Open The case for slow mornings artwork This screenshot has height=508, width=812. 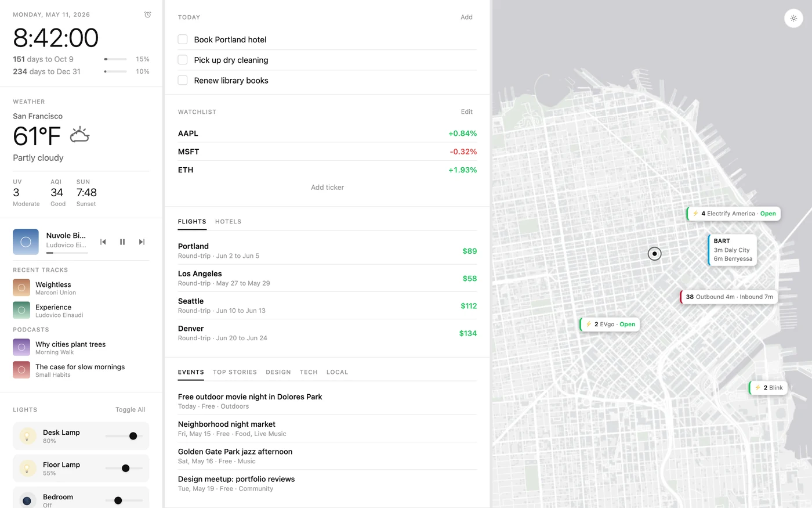(x=21, y=370)
